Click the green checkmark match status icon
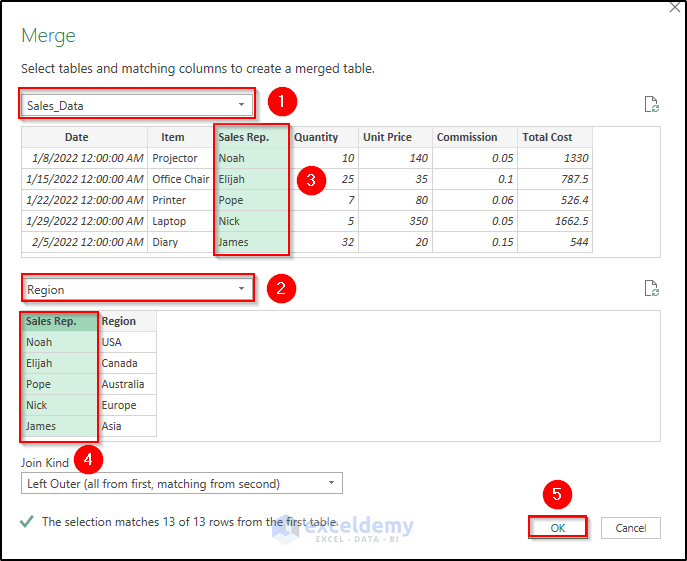 tap(27, 521)
